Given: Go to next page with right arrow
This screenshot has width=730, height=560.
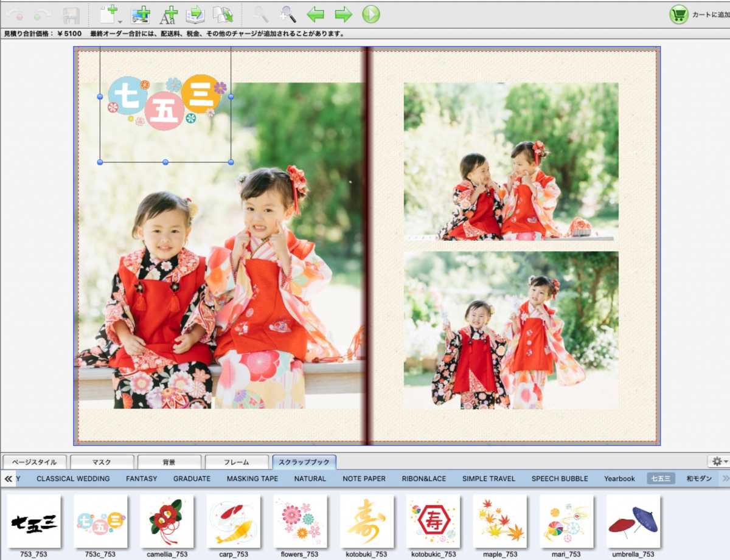Looking at the screenshot, I should pos(343,14).
